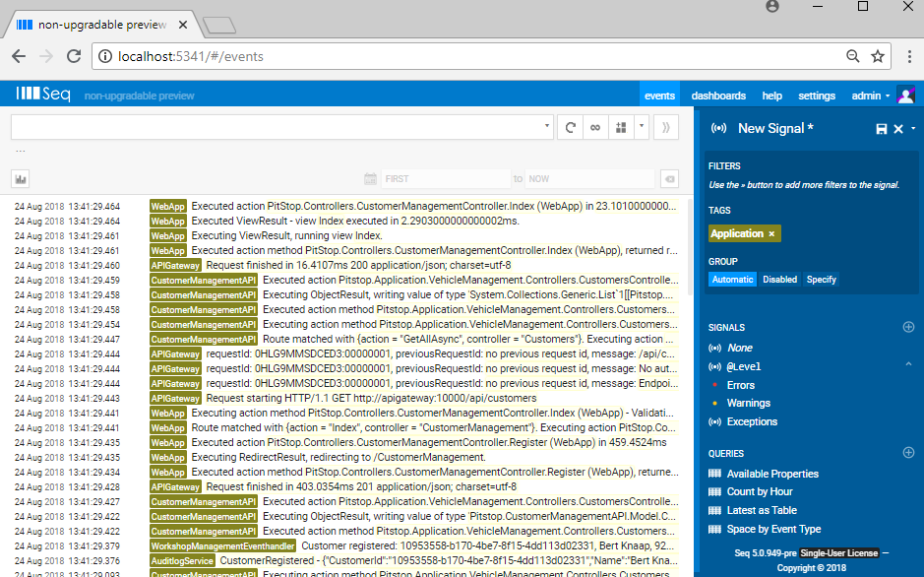The height and width of the screenshot is (577, 924).
Task: Click the Seq logo
Action: [x=43, y=95]
